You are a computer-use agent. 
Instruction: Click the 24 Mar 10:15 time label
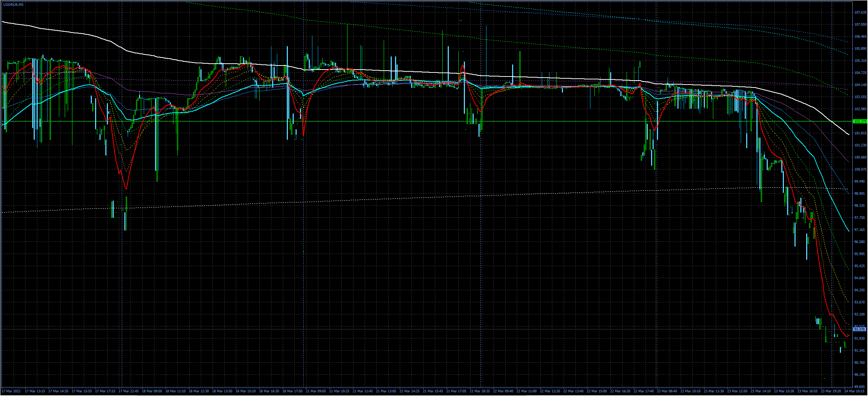(854, 391)
